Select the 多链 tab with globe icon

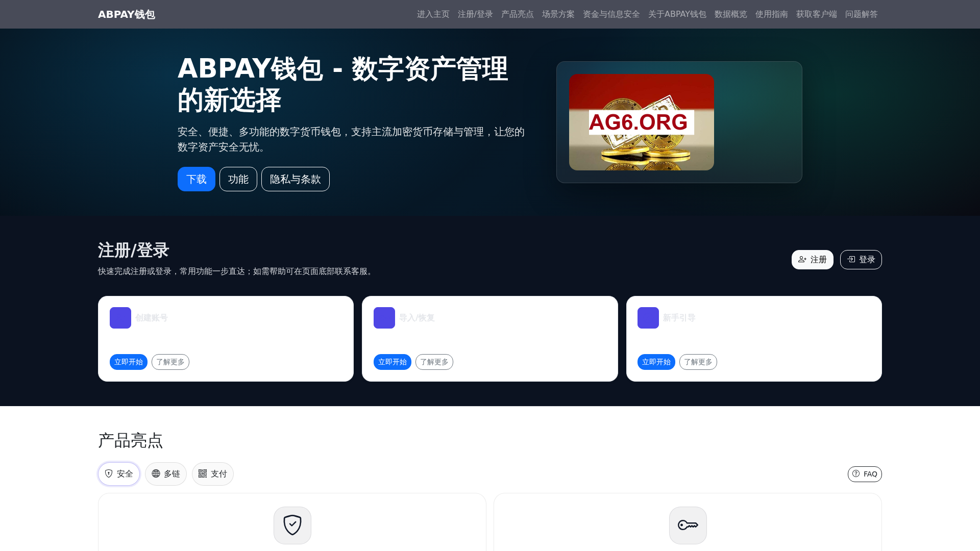(166, 474)
